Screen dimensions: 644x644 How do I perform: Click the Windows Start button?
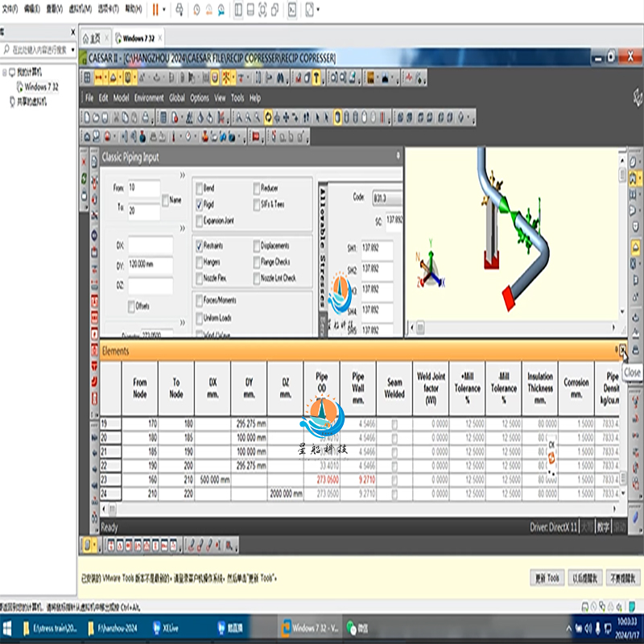7,629
